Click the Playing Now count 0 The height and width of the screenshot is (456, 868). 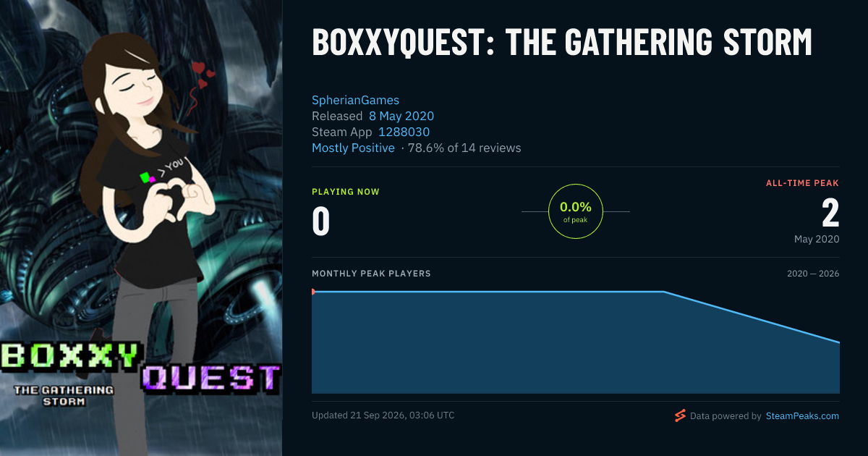(321, 222)
